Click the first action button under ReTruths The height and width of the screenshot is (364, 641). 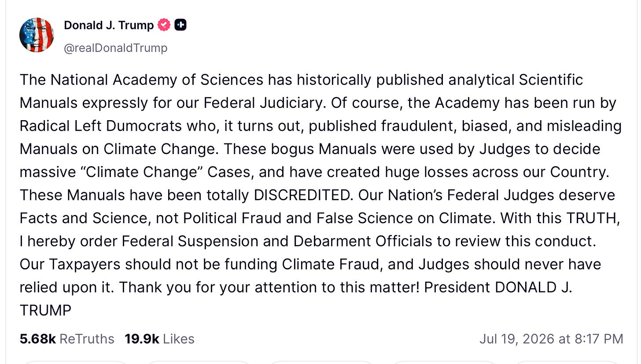click(x=75, y=362)
